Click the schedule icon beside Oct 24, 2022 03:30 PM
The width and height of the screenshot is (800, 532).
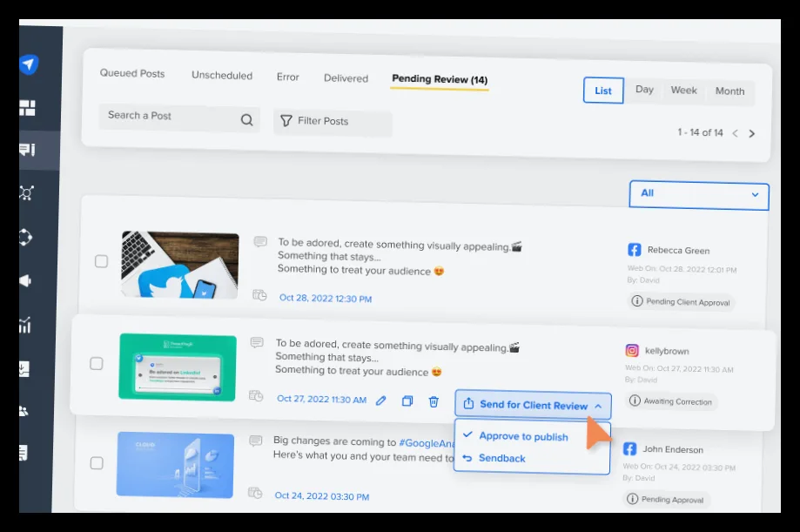pyautogui.click(x=255, y=493)
